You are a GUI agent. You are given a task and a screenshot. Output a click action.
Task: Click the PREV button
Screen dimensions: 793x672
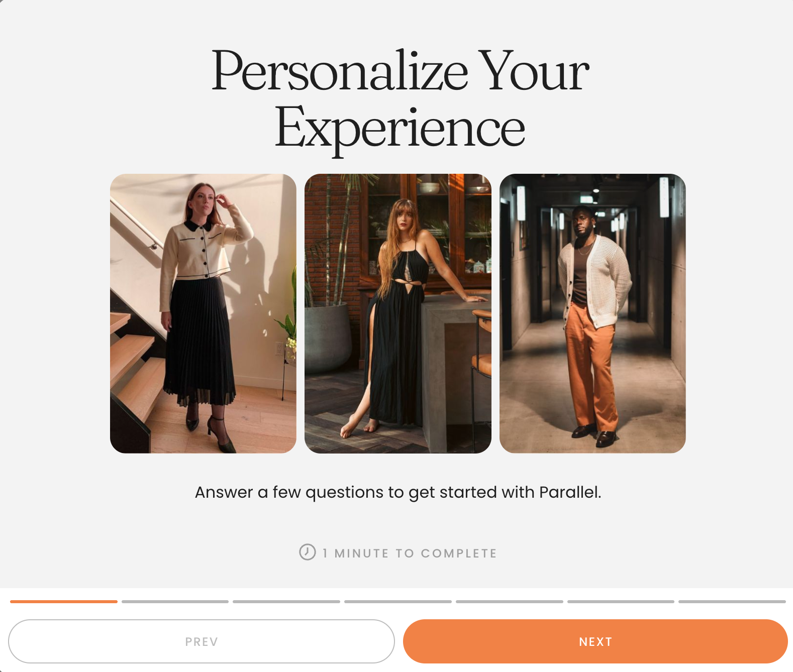click(202, 641)
